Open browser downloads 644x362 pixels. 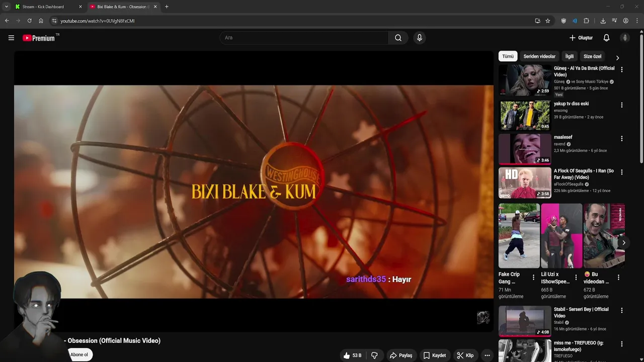[x=603, y=21]
